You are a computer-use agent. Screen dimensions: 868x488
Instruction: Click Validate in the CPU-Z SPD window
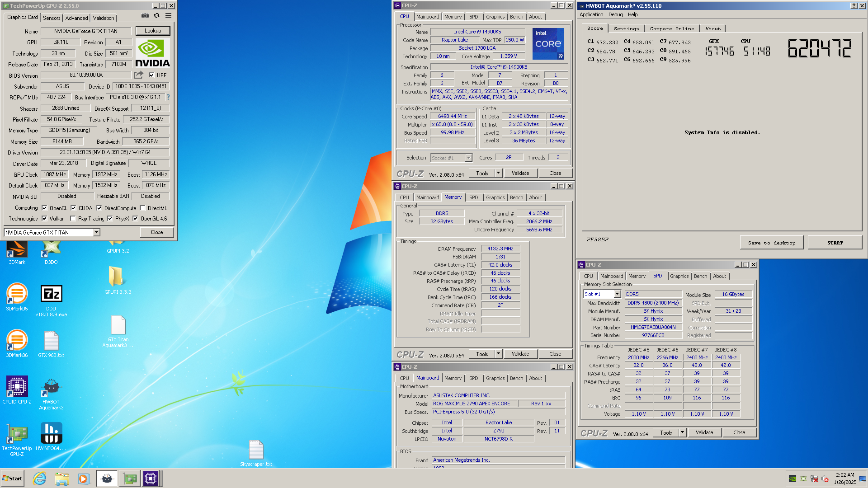[704, 432]
